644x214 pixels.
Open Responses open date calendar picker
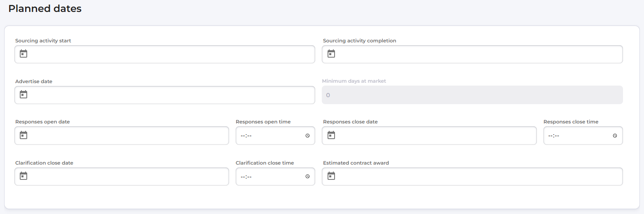point(23,135)
